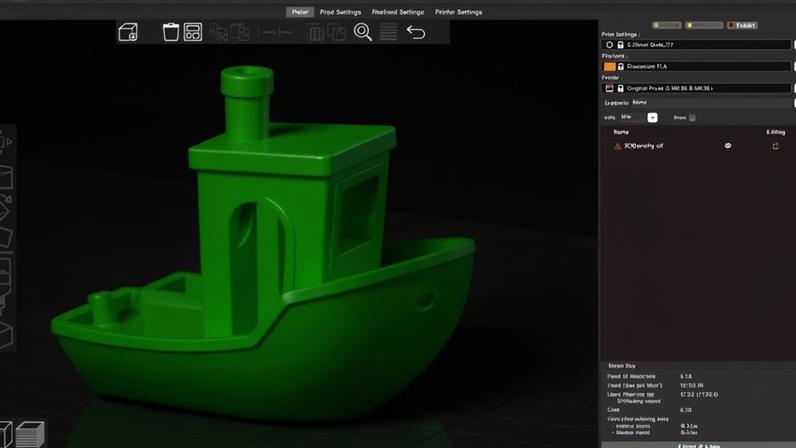Click the dimmed Paste clipboard icon
The image size is (796, 448).
pyautogui.click(x=240, y=33)
